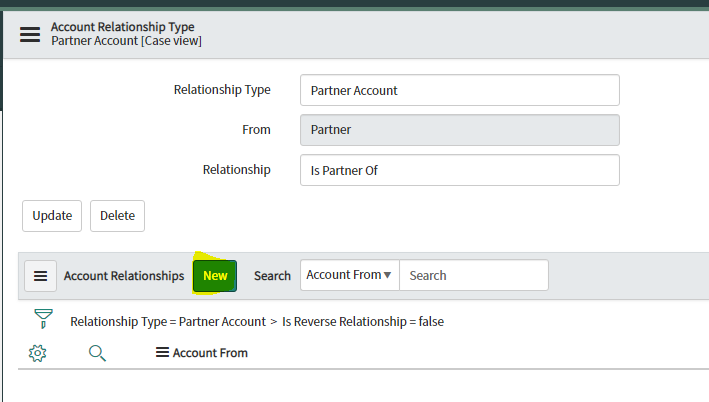Click the filter funnel icon
The image size is (709, 402).
pyautogui.click(x=43, y=319)
